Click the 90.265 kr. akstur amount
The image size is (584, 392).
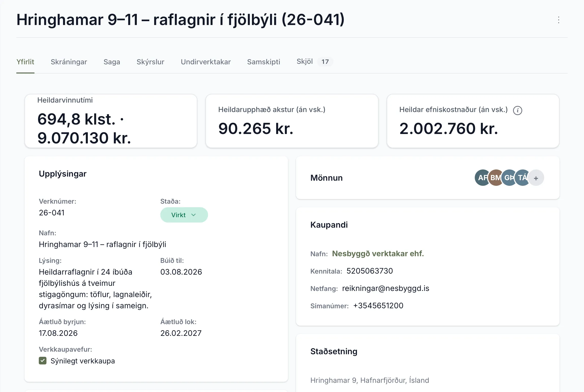[x=256, y=128]
